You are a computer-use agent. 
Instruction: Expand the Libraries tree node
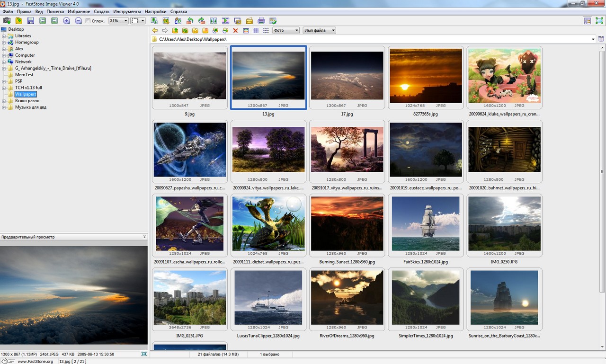[x=4, y=36]
